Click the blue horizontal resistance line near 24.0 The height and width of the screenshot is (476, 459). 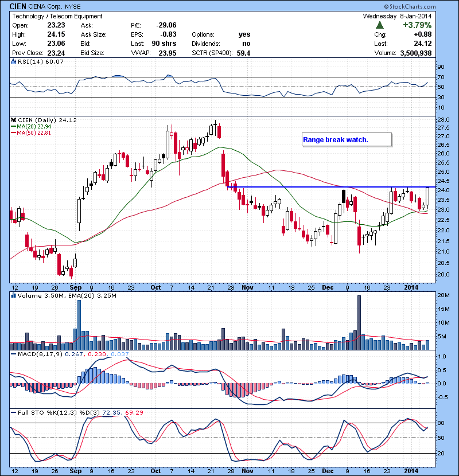tap(331, 187)
